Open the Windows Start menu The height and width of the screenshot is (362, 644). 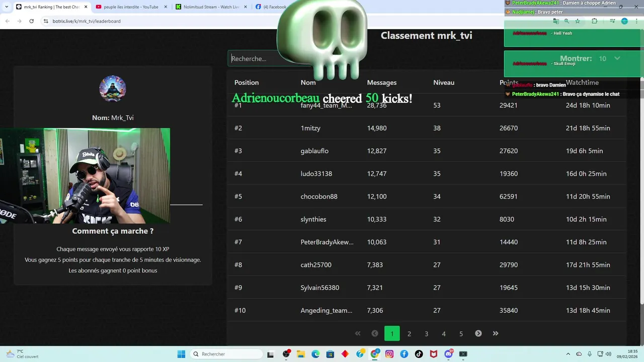pos(181,354)
